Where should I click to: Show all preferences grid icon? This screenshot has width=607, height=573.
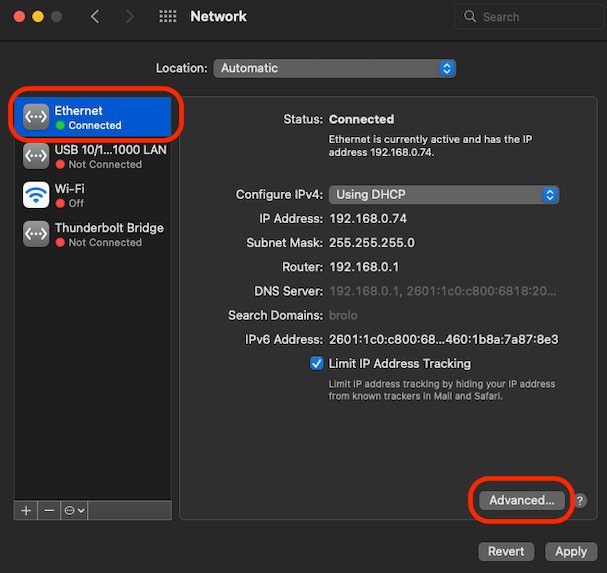pyautogui.click(x=168, y=16)
